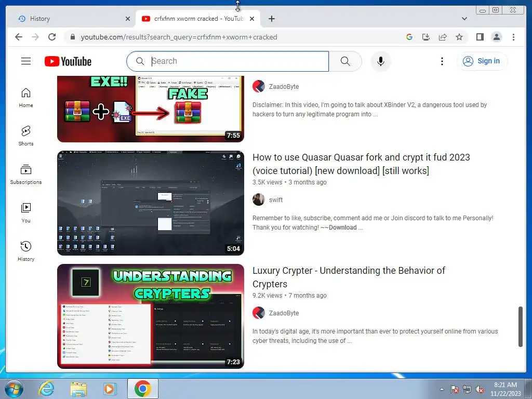This screenshot has height=399, width=532.
Task: Open the swift channel name
Action: click(x=275, y=200)
